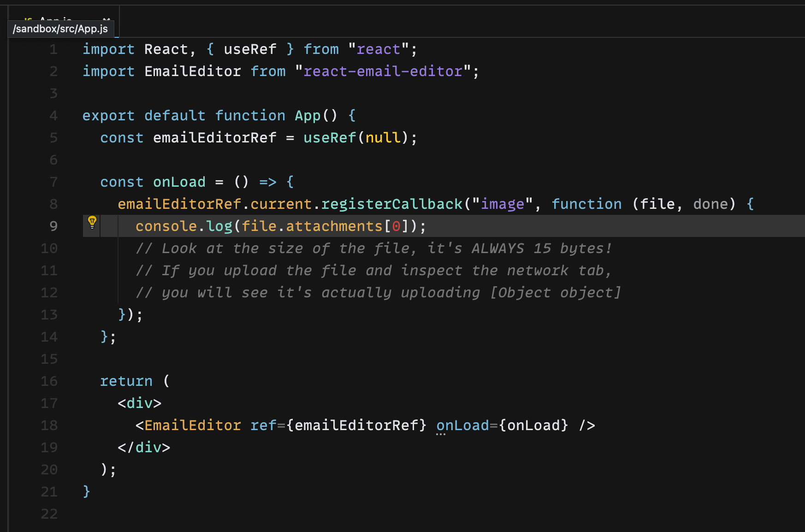The image size is (805, 532).
Task: Click the "react" module string on line 1
Action: 379,49
